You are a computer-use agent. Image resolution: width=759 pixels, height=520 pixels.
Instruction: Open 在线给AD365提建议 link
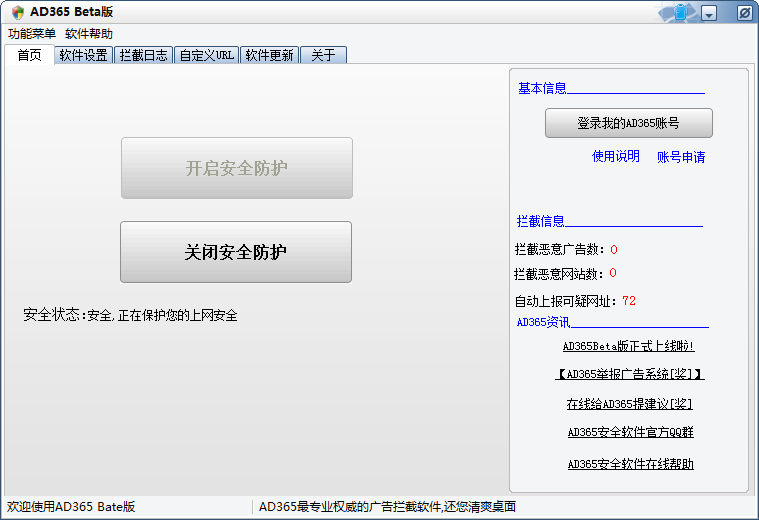[x=629, y=404]
